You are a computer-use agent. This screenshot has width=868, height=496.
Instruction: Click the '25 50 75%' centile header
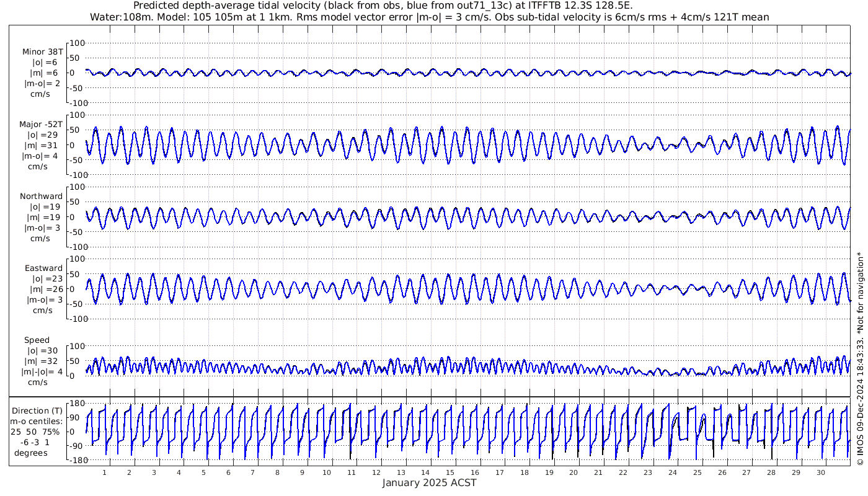[35, 432]
